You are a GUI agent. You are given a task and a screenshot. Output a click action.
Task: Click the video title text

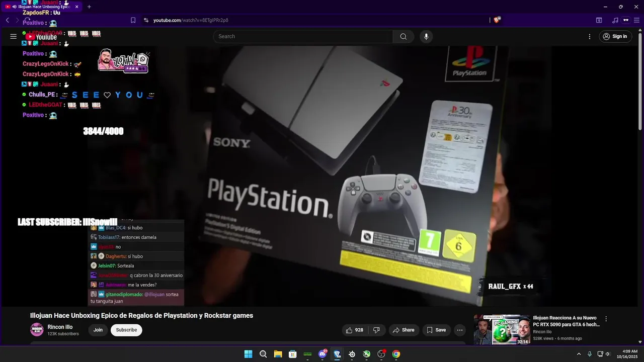(x=141, y=316)
